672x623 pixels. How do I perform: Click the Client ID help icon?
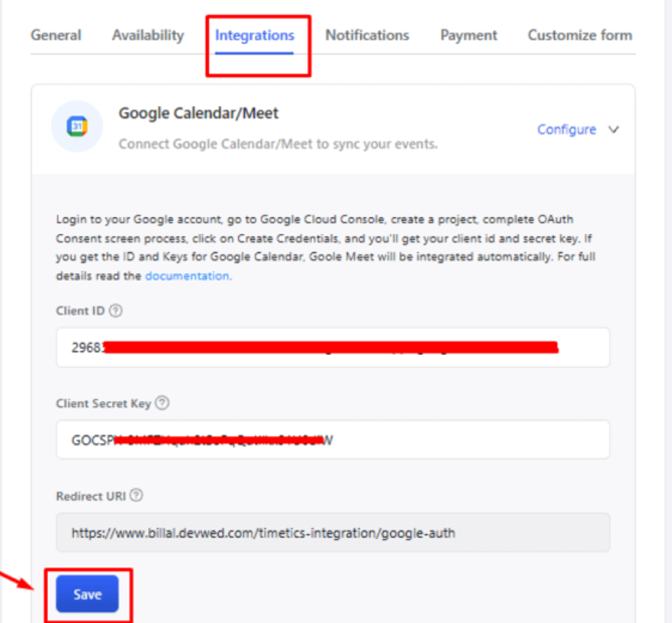115,310
